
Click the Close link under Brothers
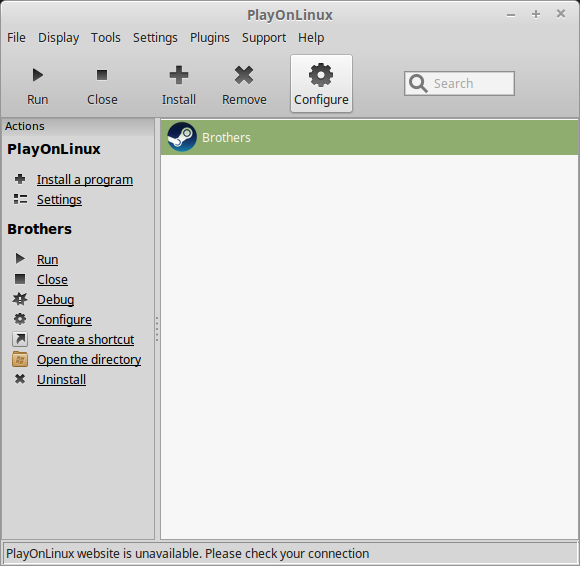[x=52, y=280]
